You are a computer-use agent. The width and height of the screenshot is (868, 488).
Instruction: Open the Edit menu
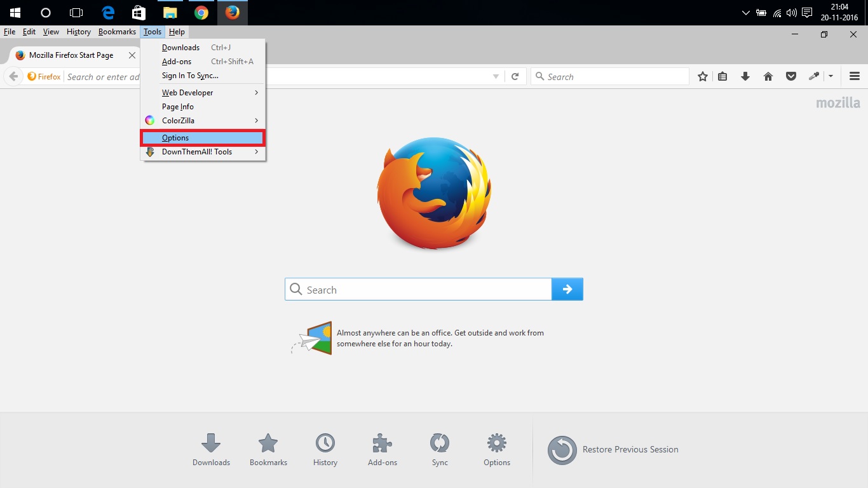tap(29, 32)
